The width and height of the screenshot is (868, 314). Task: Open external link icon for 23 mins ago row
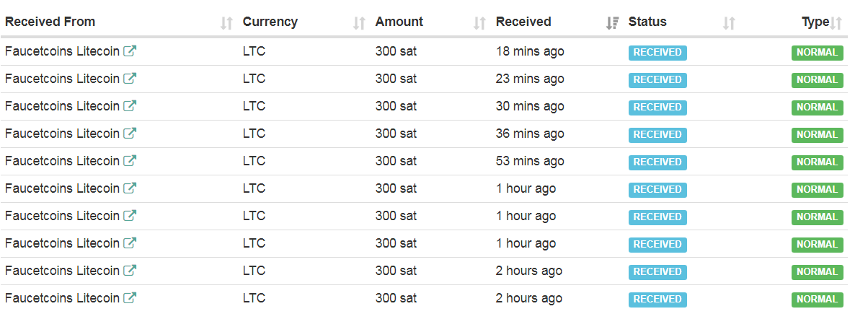[130, 79]
